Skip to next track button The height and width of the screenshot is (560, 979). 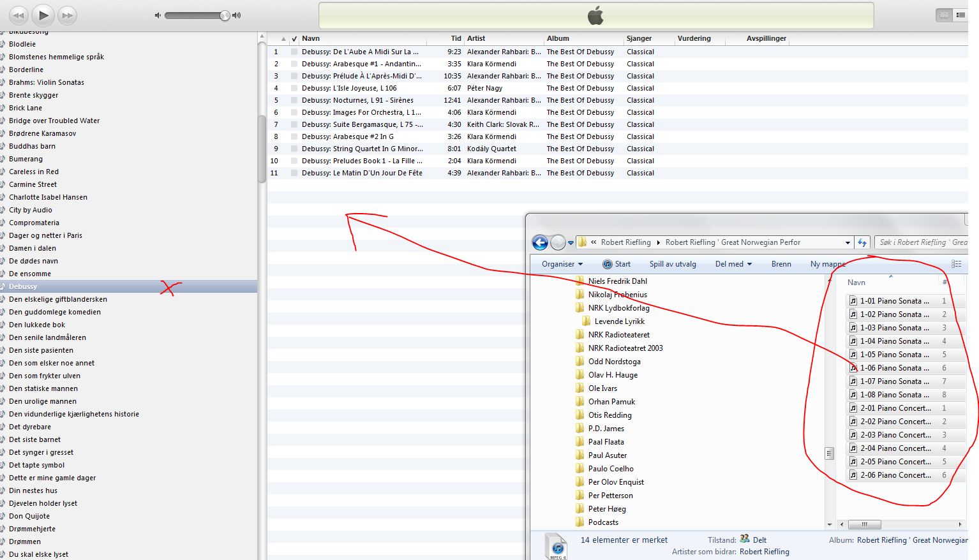[x=67, y=15]
